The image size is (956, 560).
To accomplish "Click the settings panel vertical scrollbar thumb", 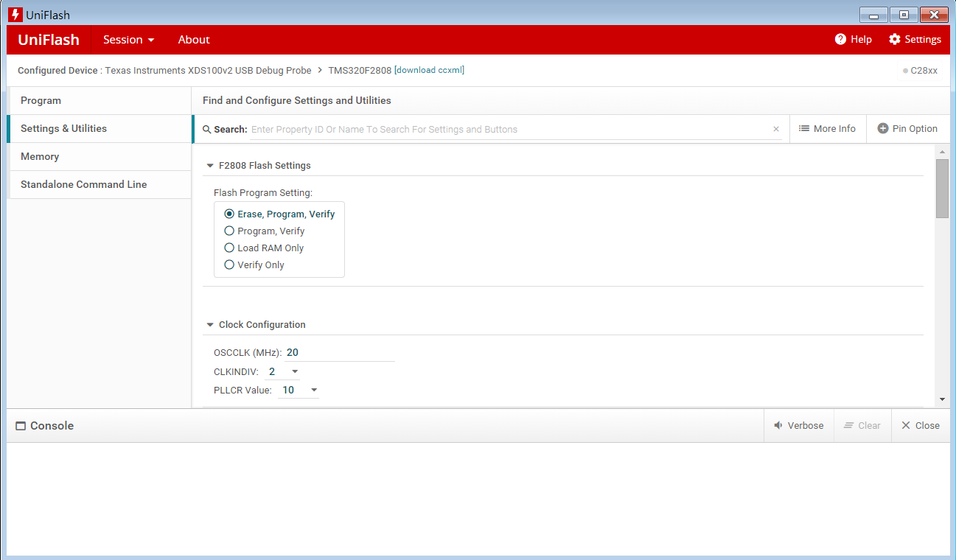I will pyautogui.click(x=942, y=188).
